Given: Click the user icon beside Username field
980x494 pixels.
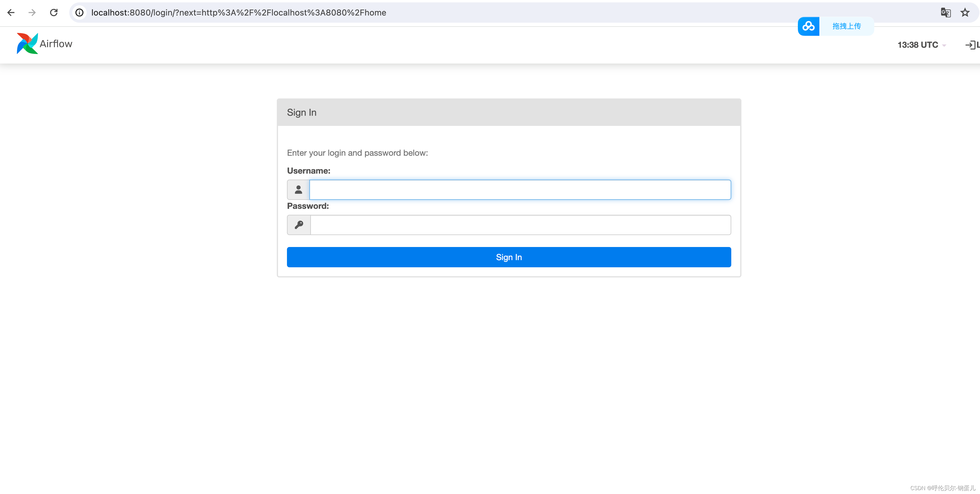Looking at the screenshot, I should pyautogui.click(x=298, y=190).
